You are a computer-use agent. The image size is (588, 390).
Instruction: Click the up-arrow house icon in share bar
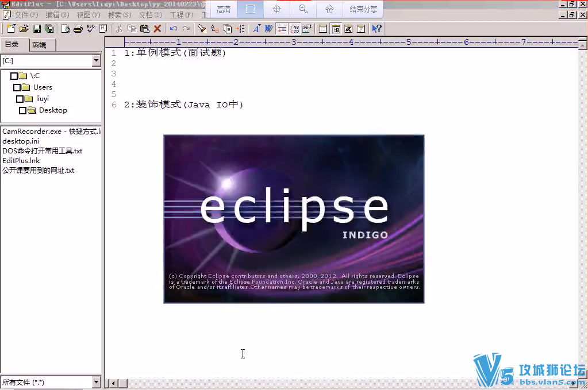pos(329,9)
